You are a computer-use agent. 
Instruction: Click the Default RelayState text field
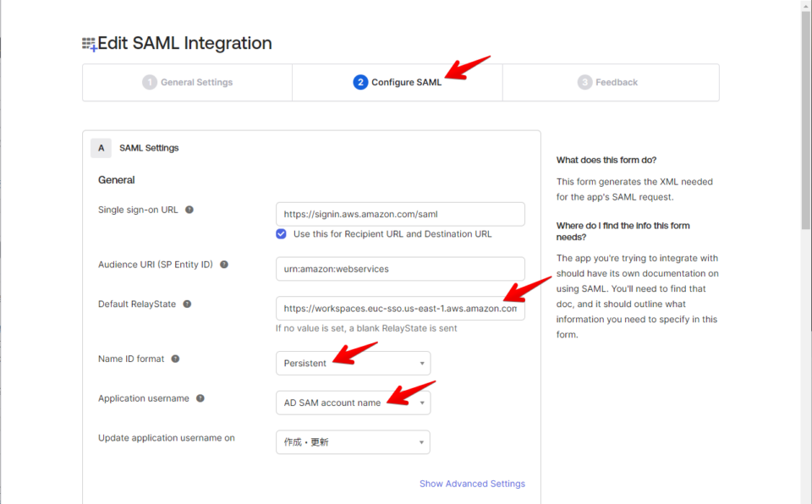pyautogui.click(x=399, y=308)
